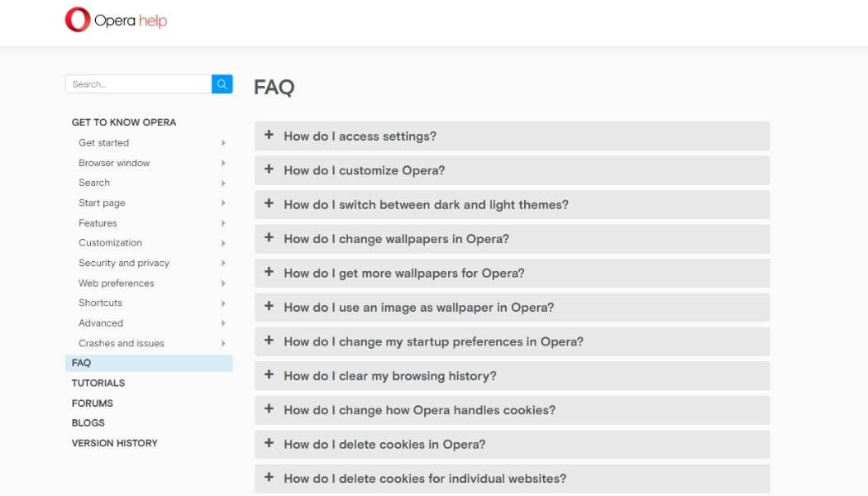Open the Get started sidebar link
868x496 pixels.
pos(103,143)
